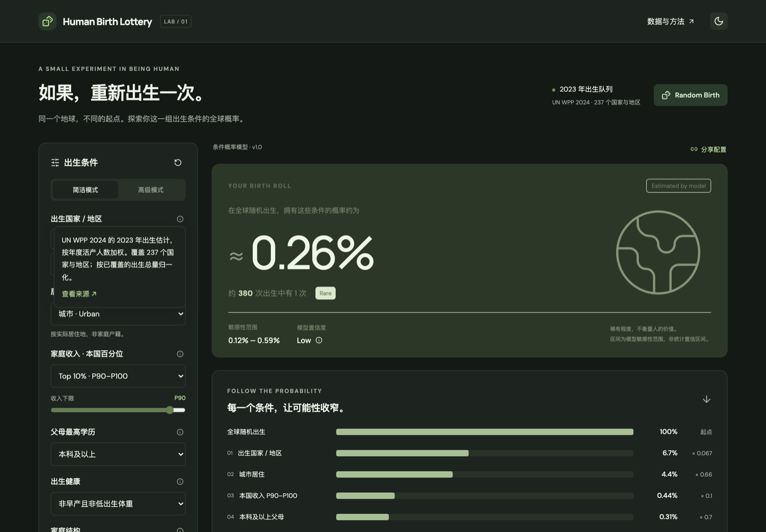766x532 pixels.
Task: Switch to 简洁模式 tab
Action: [x=85, y=190]
